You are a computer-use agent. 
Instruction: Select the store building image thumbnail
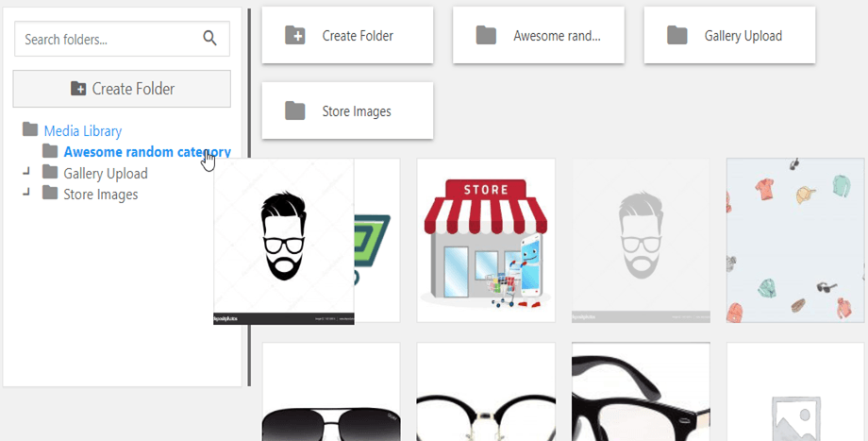coord(485,240)
